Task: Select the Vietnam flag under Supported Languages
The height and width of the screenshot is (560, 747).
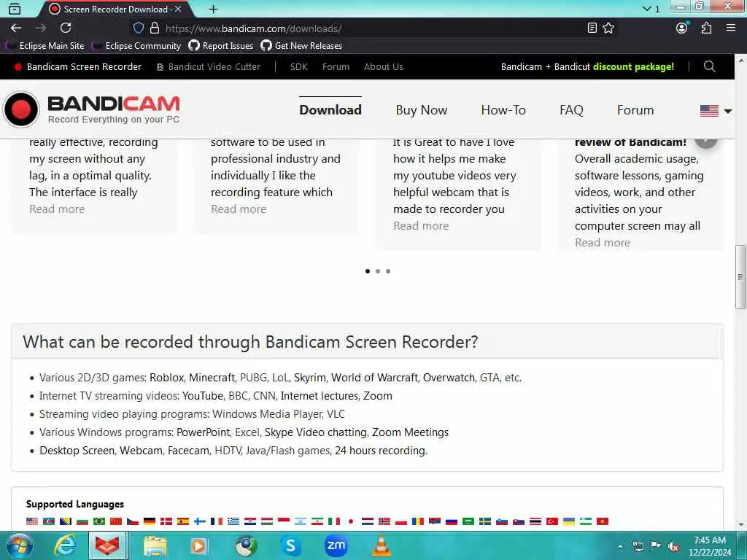Action: pyautogui.click(x=602, y=521)
